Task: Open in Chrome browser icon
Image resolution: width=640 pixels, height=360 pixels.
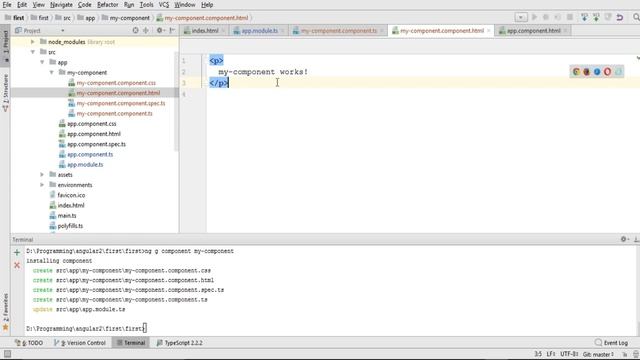Action: pos(576,72)
